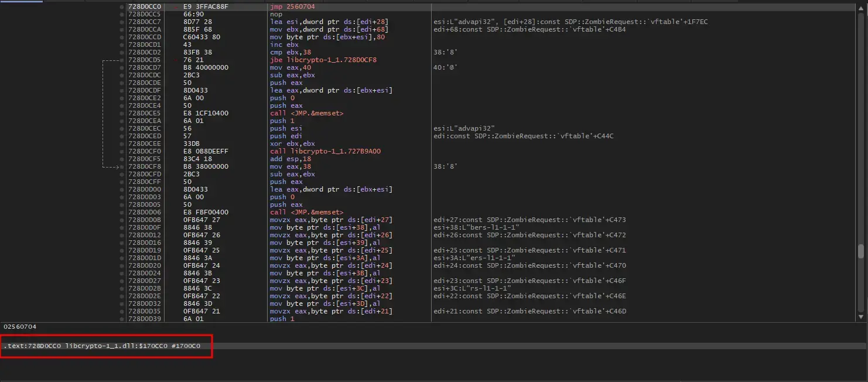The image size is (868, 382).
Task: Click breakpoint bullet next to 728D0CD2
Action: click(122, 52)
